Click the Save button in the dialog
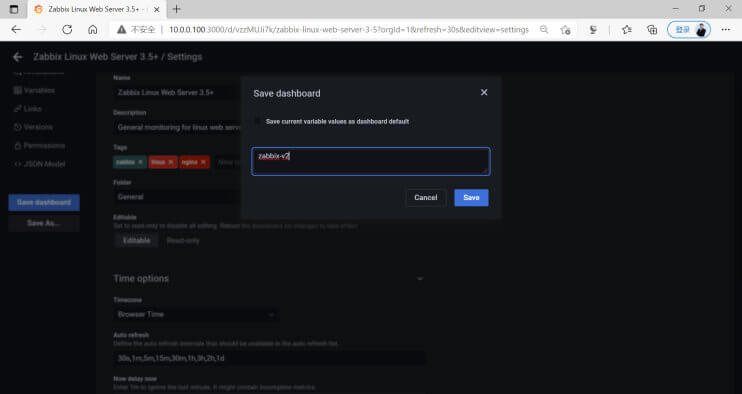Image resolution: width=742 pixels, height=394 pixels. point(471,198)
